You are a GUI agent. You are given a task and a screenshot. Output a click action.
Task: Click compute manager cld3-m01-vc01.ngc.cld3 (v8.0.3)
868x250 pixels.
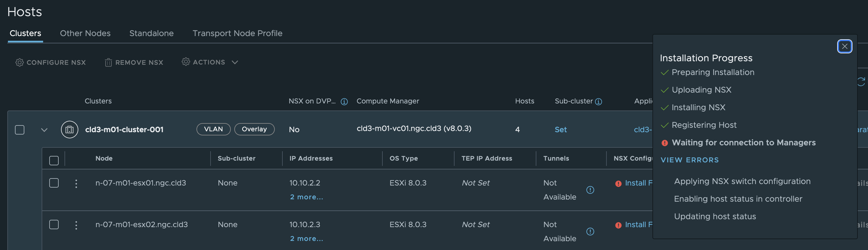click(414, 128)
